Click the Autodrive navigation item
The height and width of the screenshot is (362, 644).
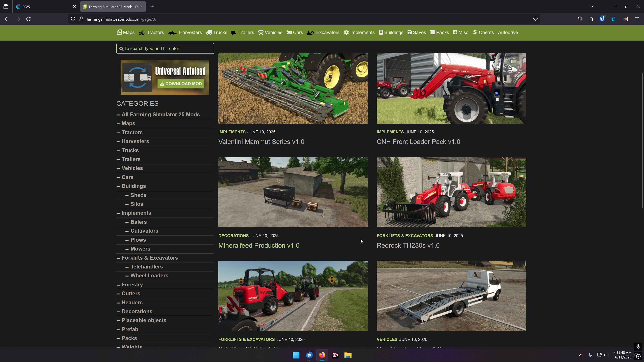[508, 33]
